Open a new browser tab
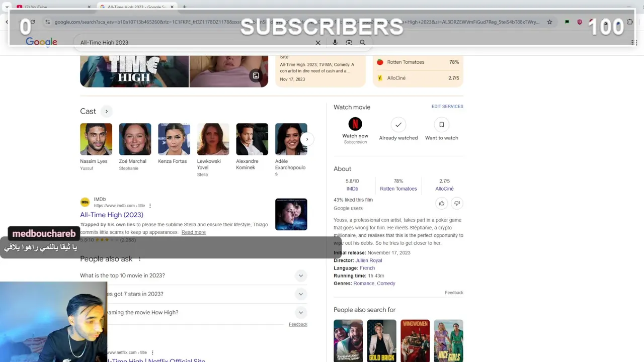Viewport: 644px width, 362px height. click(184, 7)
